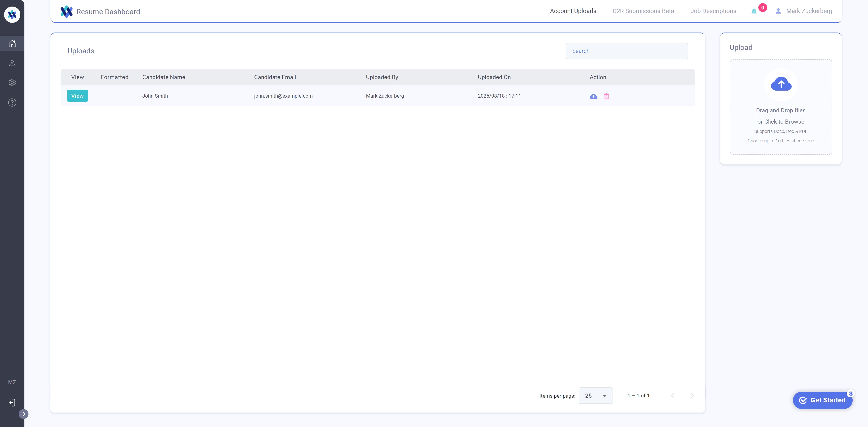This screenshot has width=868, height=427.
Task: Open the user profile sidebar icon
Action: (x=12, y=63)
